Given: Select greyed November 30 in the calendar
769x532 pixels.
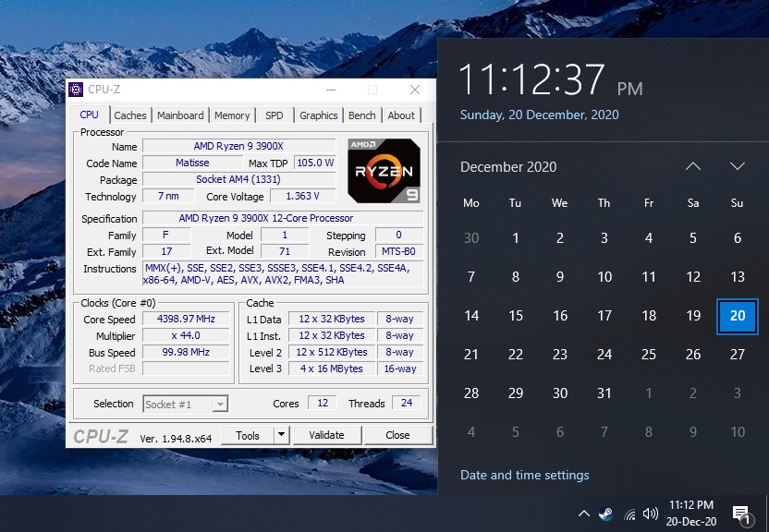Looking at the screenshot, I should pyautogui.click(x=471, y=238).
